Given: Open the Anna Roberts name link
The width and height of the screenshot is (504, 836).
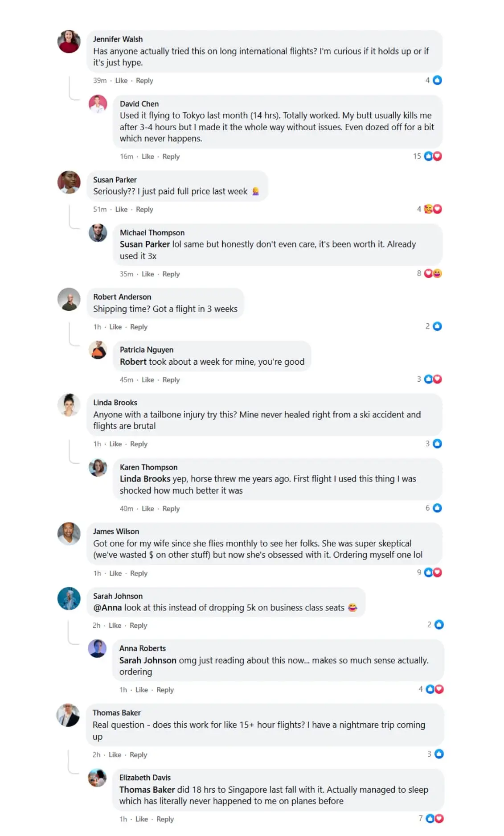Looking at the screenshot, I should (143, 648).
